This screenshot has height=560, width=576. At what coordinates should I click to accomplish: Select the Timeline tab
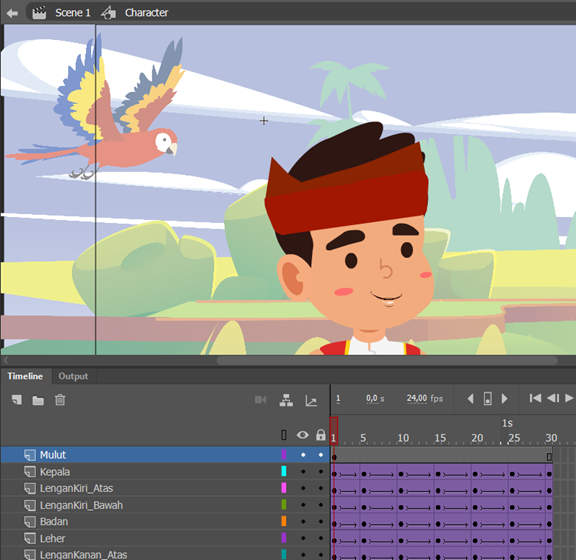point(25,376)
